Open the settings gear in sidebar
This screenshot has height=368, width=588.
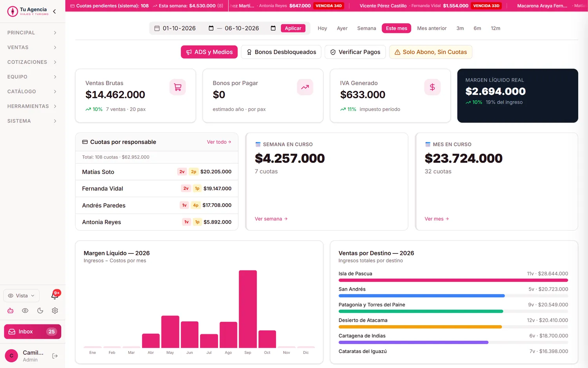pyautogui.click(x=55, y=311)
